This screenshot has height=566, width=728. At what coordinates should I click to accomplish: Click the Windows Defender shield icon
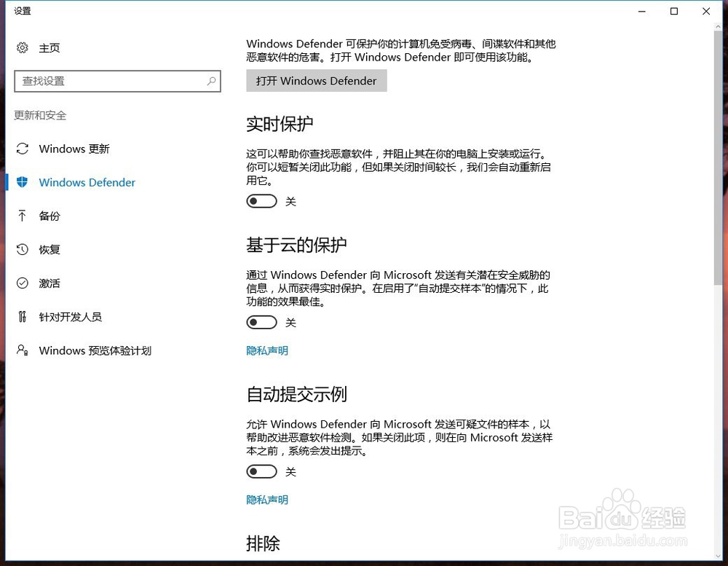tap(23, 182)
